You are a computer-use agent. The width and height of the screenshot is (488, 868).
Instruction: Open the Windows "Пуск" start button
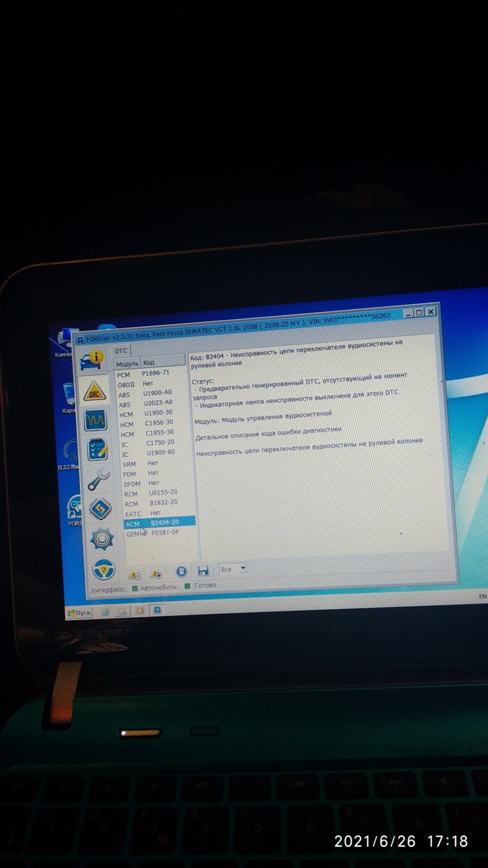[x=79, y=613]
